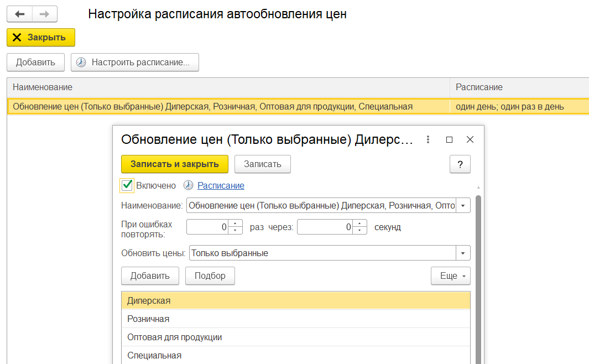Click the seconds interval stepper arrows

(x=360, y=227)
